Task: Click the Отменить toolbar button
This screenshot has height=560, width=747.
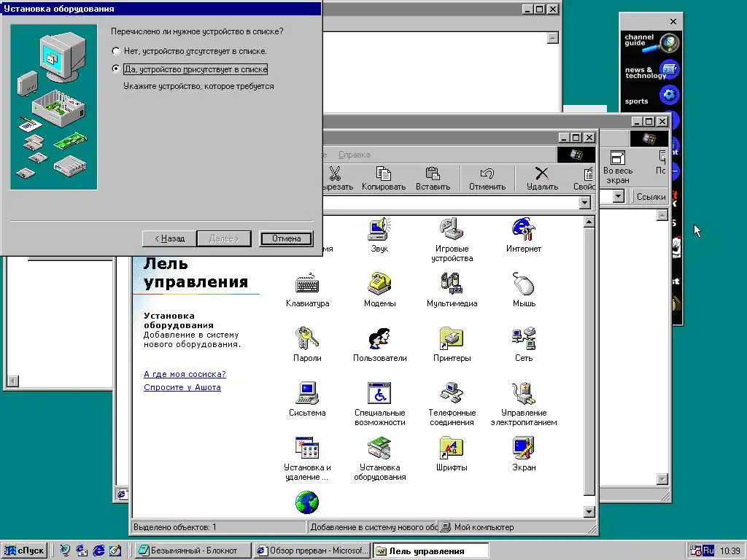Action: click(487, 178)
